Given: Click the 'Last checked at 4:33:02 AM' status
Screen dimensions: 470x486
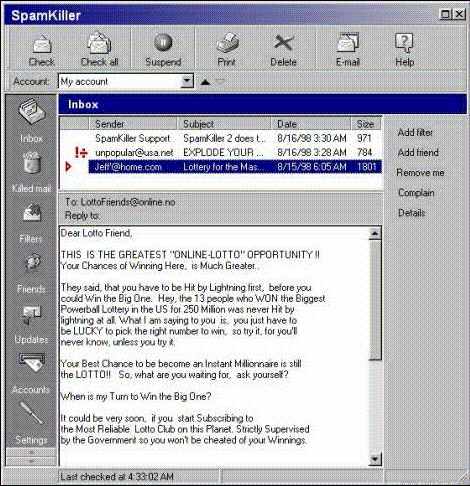Looking at the screenshot, I should point(117,477).
